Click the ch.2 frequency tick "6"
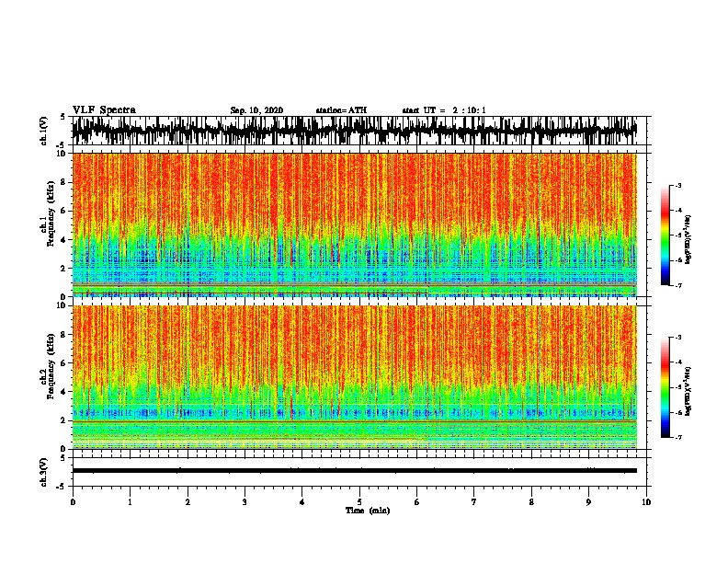 click(63, 363)
